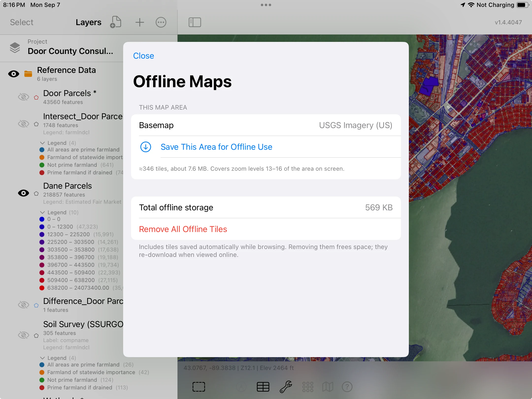Close the Offline Maps dialog
532x399 pixels.
(144, 56)
